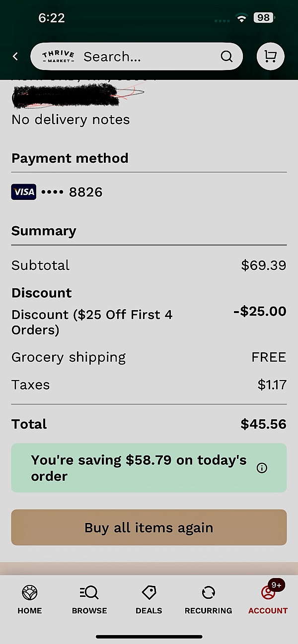This screenshot has height=644, width=298.
Task: Click the Search input field
Action: [149, 57]
